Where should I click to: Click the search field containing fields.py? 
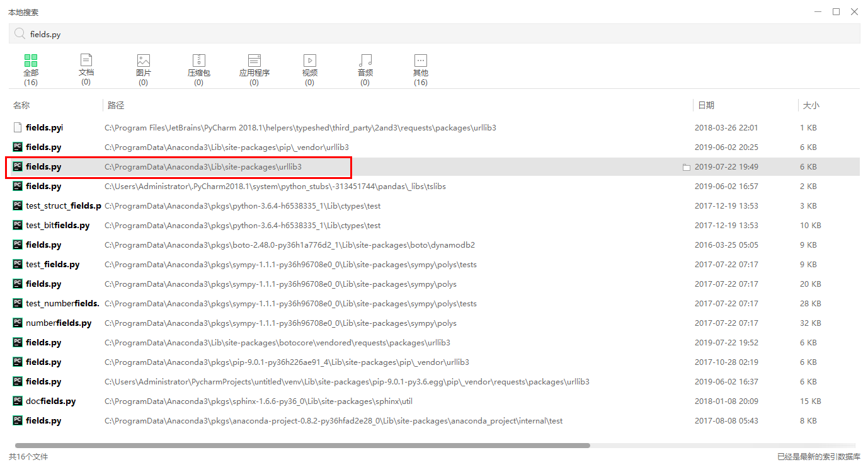tap(434, 34)
